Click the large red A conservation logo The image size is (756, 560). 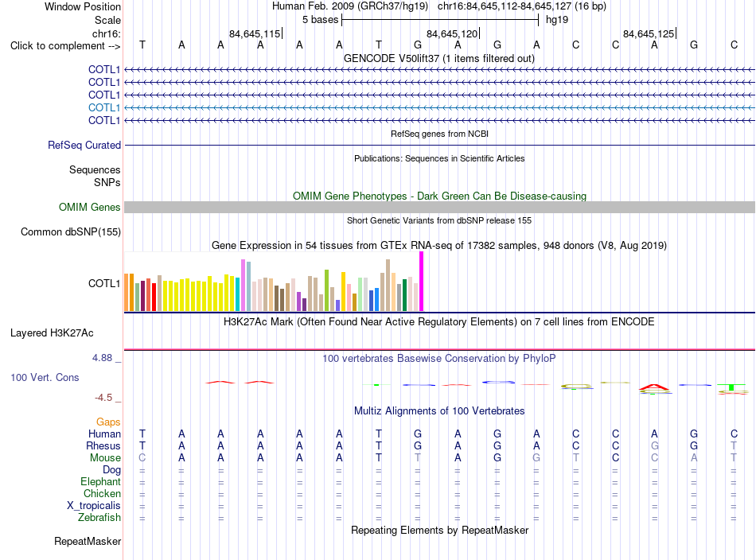pos(654,387)
